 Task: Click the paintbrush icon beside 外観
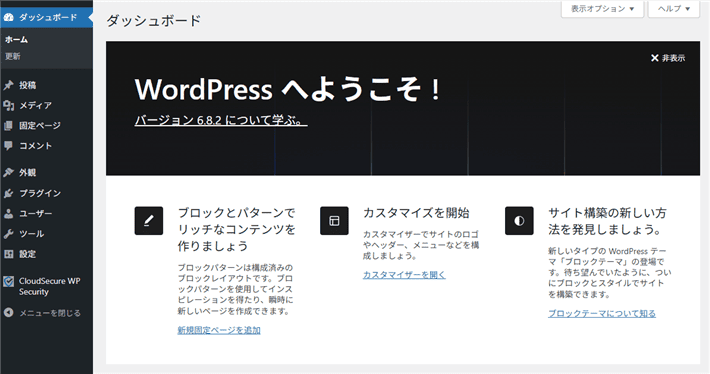point(9,173)
